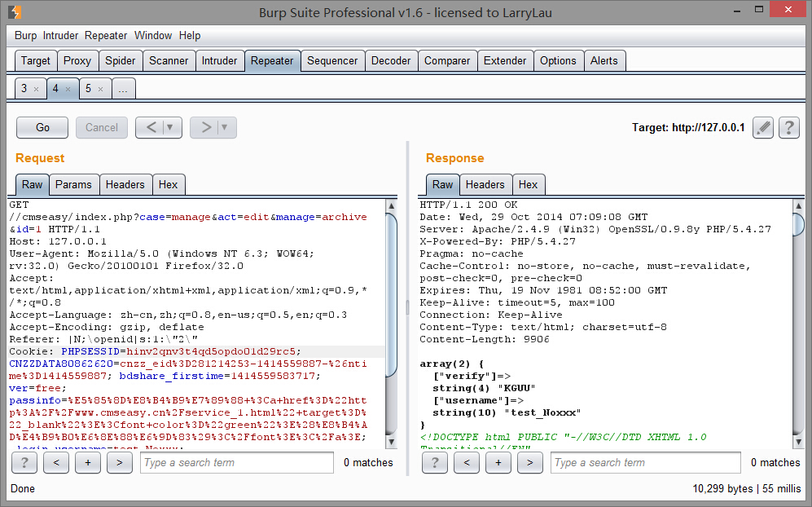The image size is (812, 507).
Task: Switch to the Sequencer tab
Action: [x=332, y=60]
